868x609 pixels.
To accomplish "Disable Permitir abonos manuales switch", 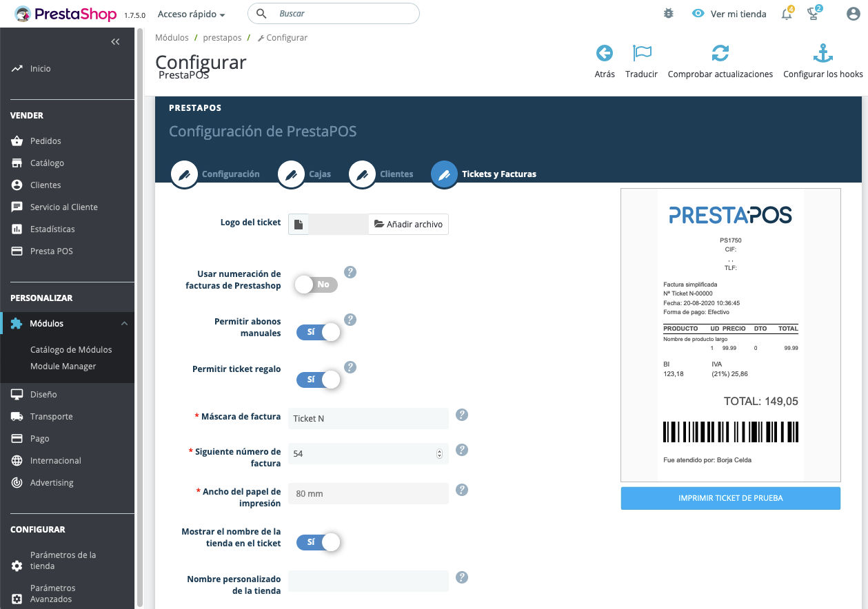I will [319, 332].
